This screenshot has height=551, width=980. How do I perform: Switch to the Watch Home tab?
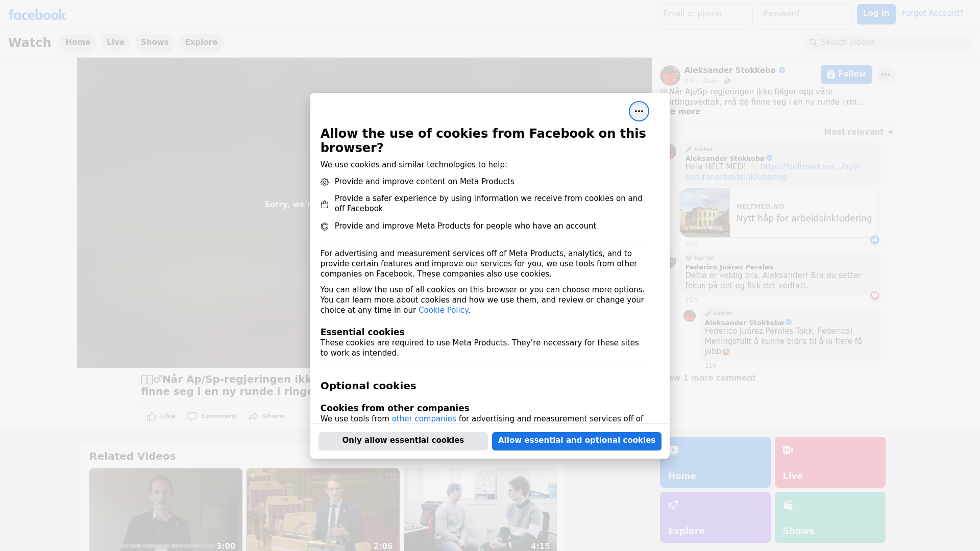(x=78, y=42)
